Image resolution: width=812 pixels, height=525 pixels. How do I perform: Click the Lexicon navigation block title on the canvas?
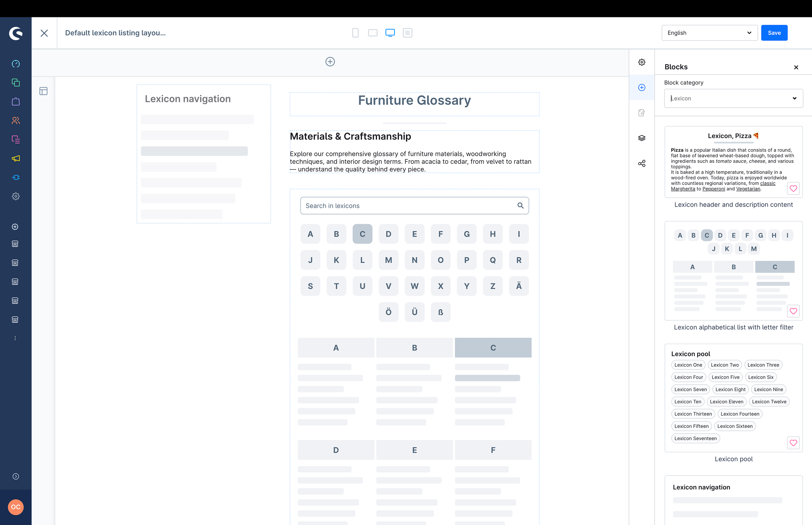[188, 99]
